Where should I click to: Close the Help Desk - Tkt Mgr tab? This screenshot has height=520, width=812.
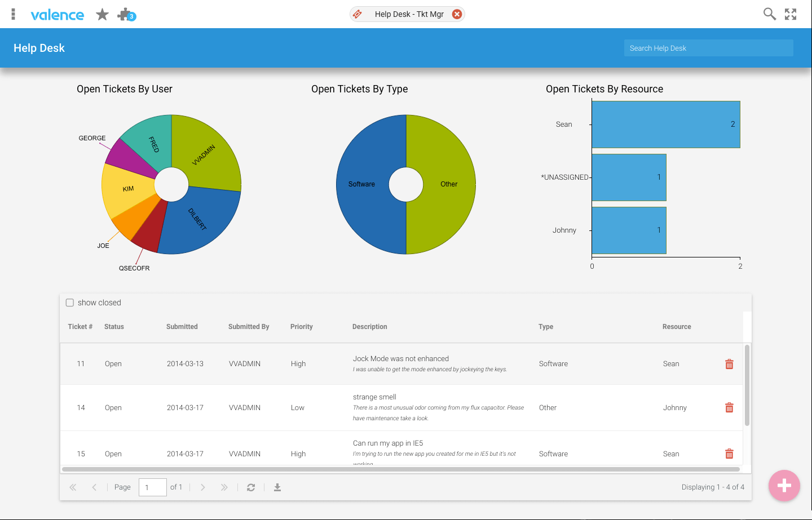pyautogui.click(x=457, y=14)
